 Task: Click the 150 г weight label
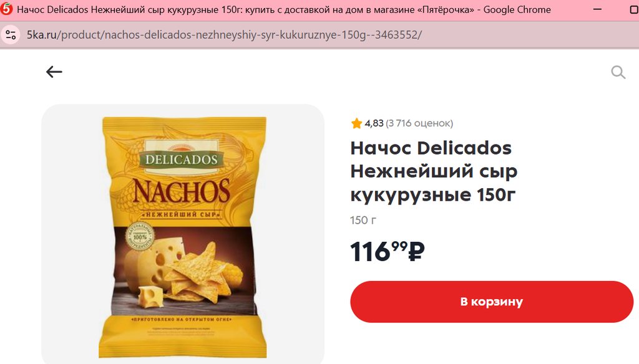click(x=363, y=220)
